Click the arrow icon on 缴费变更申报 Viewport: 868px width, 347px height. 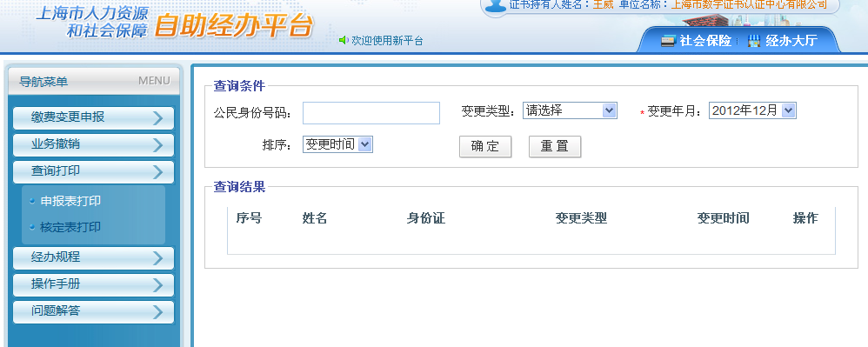(157, 118)
